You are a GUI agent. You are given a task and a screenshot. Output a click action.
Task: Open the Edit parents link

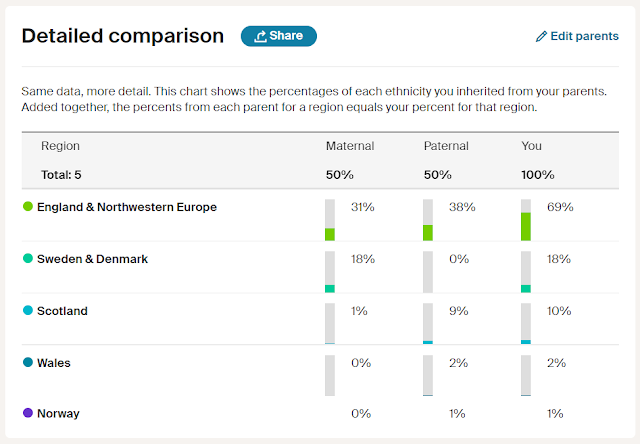coord(584,36)
